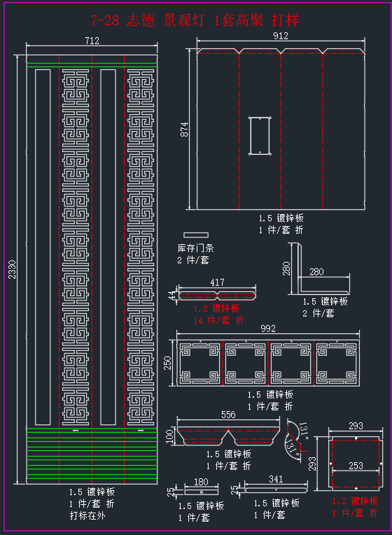
Task: Click the 992 dimension above pattern strip
Action: pyautogui.click(x=268, y=328)
